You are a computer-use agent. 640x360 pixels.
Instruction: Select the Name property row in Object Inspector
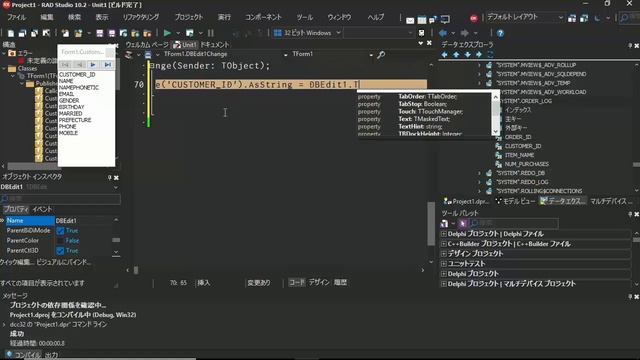[x=60, y=221]
